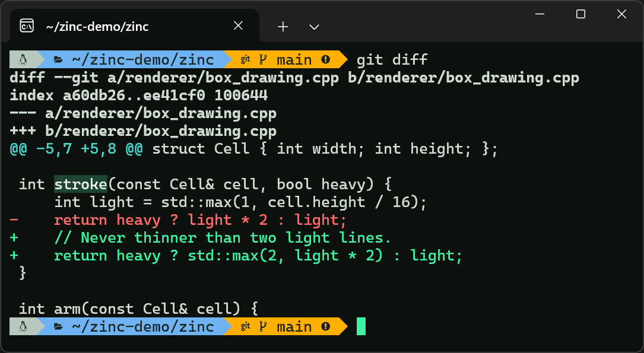Click the folder icon in the top prompt
This screenshot has height=353, width=644.
point(58,61)
